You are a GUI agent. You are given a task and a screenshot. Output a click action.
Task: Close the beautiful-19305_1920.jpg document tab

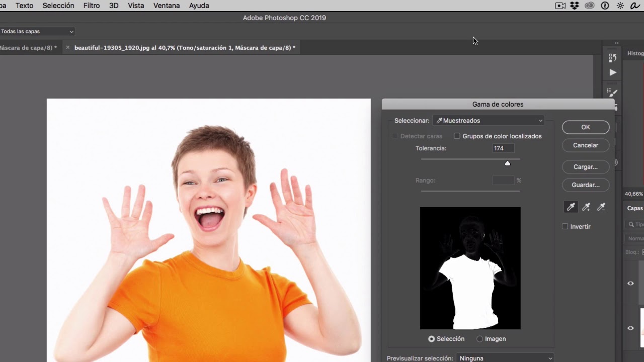pyautogui.click(x=68, y=48)
